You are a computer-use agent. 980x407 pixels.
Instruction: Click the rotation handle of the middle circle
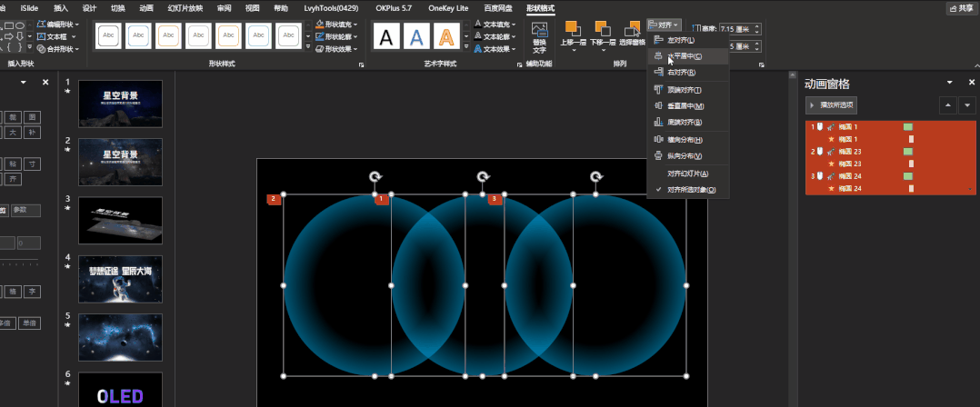[483, 177]
